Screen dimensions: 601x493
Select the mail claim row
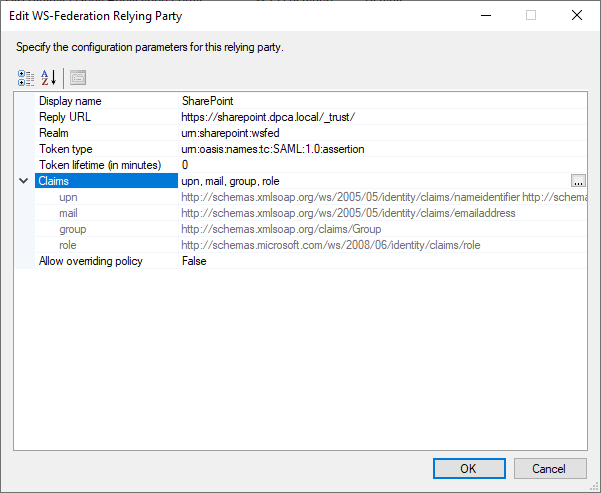tap(68, 213)
